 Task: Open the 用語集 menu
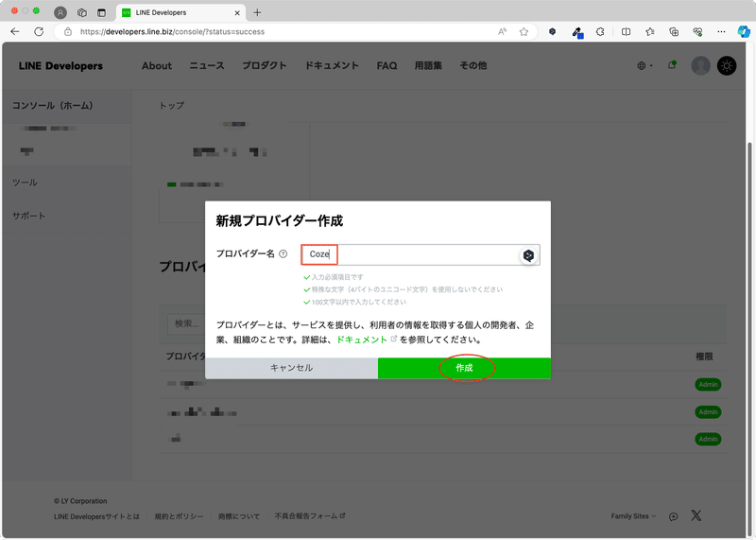[428, 65]
